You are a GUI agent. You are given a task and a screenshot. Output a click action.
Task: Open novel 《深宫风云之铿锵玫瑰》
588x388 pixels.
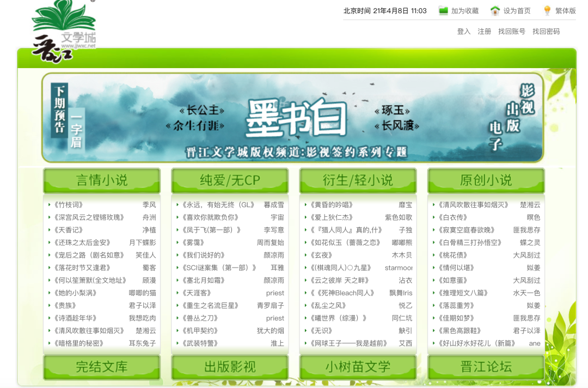pyautogui.click(x=89, y=217)
